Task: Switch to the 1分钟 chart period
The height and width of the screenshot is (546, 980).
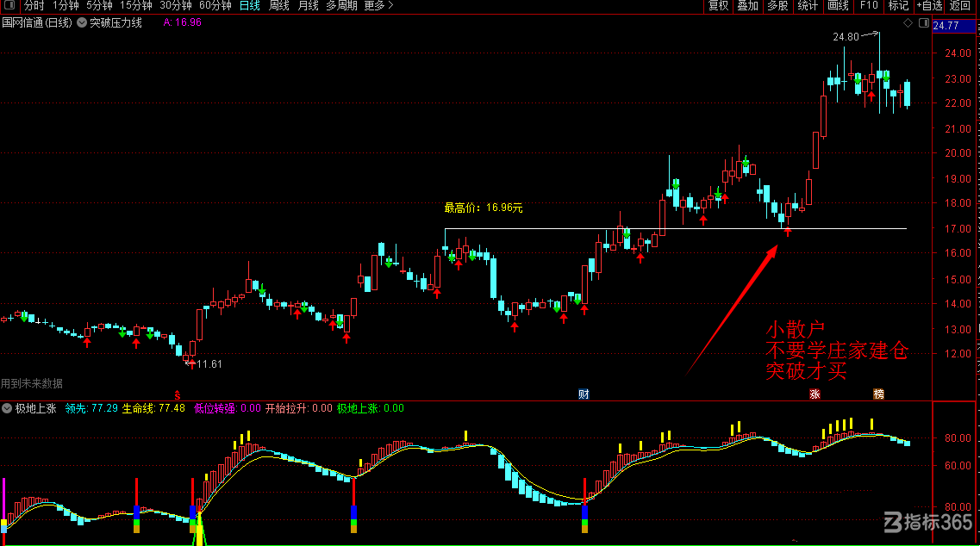Action: click(66, 6)
